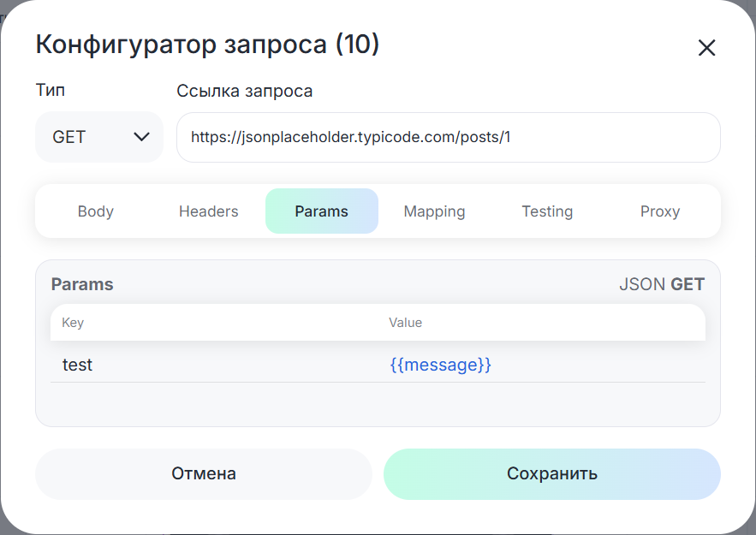The height and width of the screenshot is (535, 756).
Task: Click the Конфигуратор запроса (10) title
Action: tap(206, 44)
